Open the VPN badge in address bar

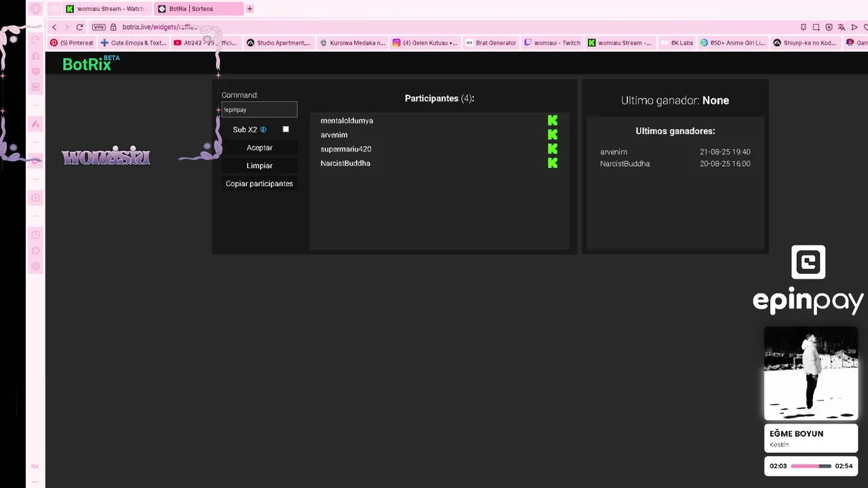click(x=99, y=27)
